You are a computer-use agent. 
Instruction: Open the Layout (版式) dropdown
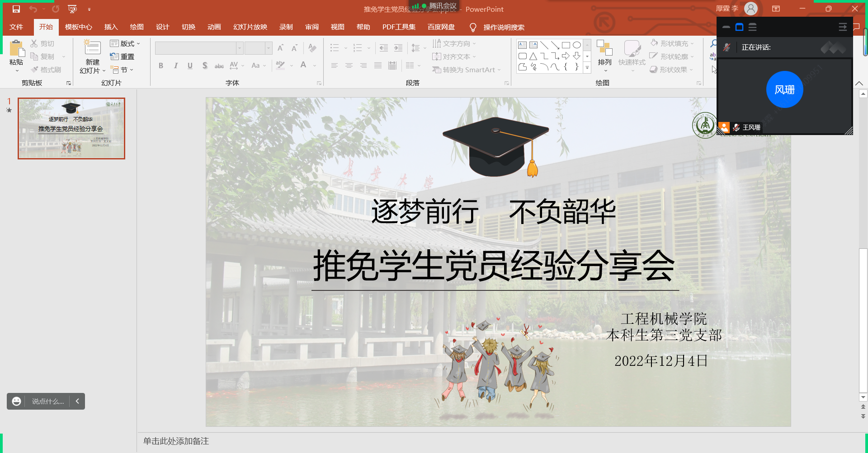[125, 43]
